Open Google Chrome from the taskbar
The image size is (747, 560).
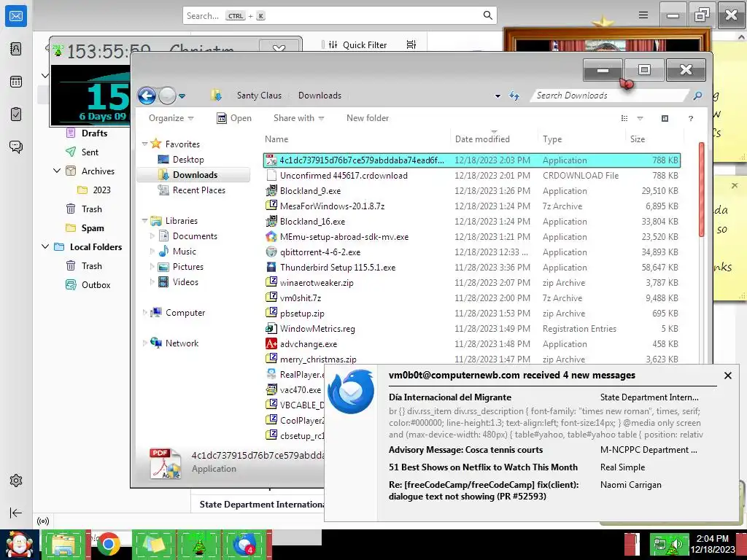[108, 545]
